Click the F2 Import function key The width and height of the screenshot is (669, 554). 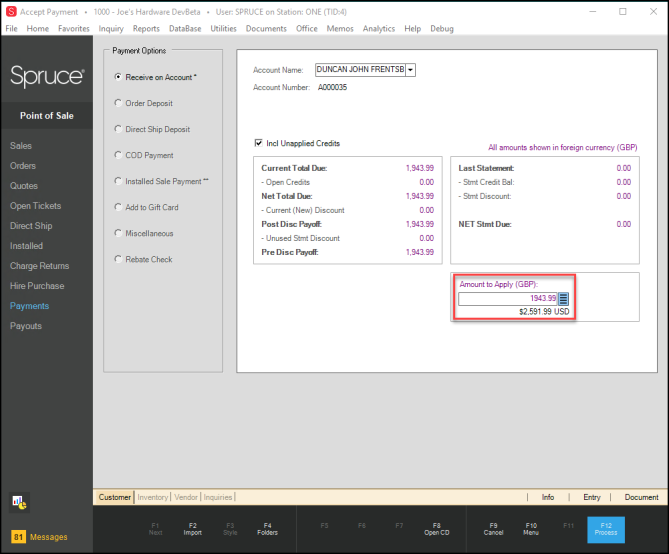(193, 529)
